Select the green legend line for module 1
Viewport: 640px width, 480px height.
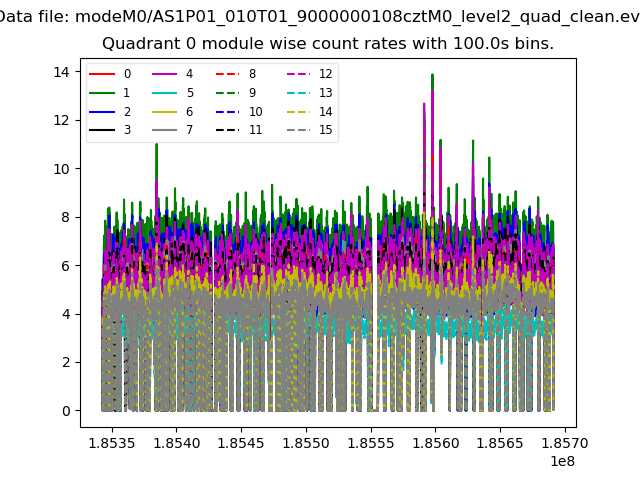[103, 93]
